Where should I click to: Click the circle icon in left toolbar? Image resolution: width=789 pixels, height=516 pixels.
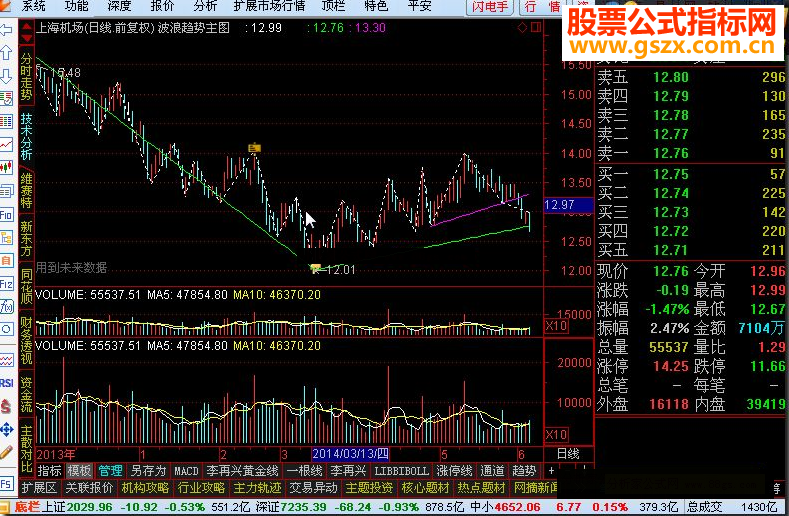click(x=7, y=330)
